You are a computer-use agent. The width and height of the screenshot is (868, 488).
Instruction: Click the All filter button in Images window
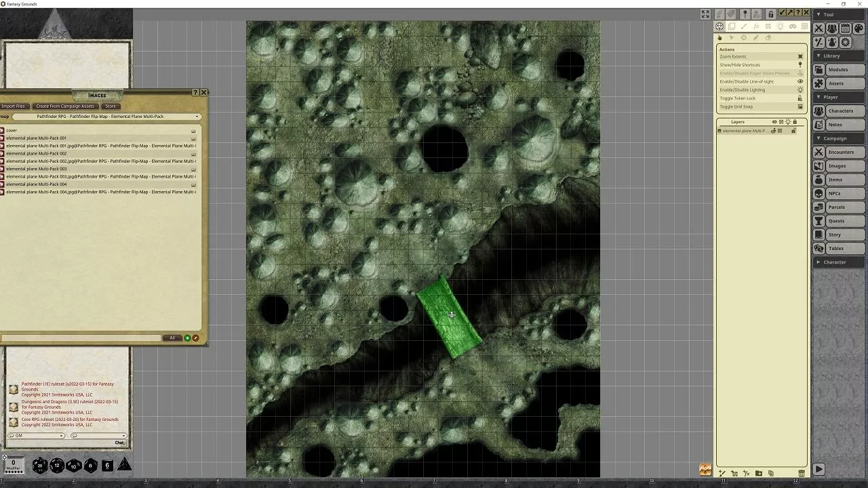[x=172, y=338]
